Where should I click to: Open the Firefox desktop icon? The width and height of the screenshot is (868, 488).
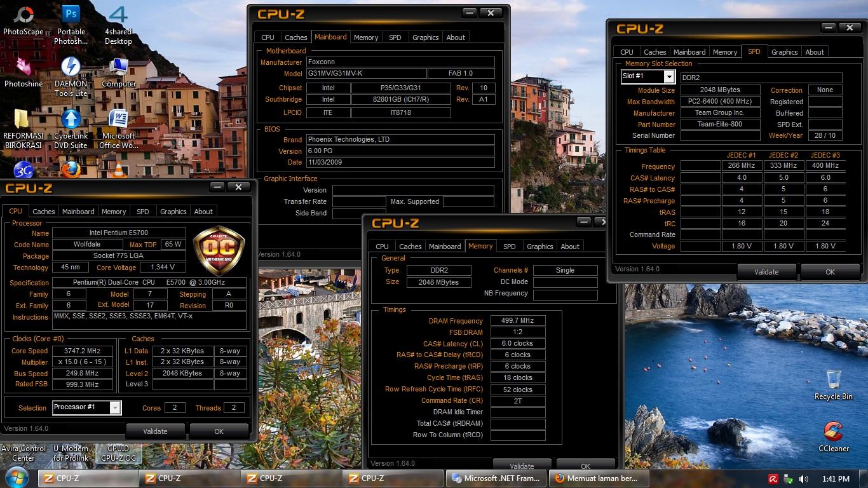coord(71,170)
